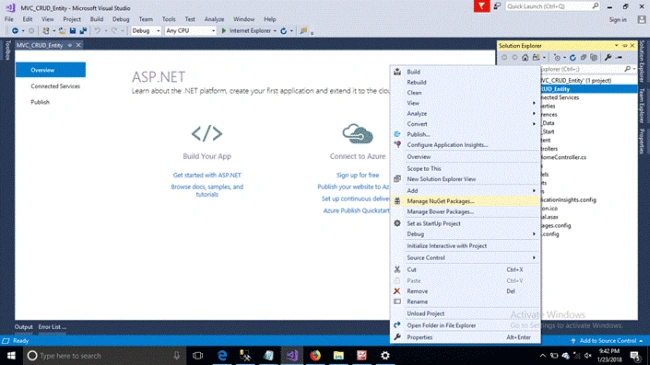Click the Pending Changes Filter clock icon
Screen dimensions: 650x365
click(x=557, y=58)
